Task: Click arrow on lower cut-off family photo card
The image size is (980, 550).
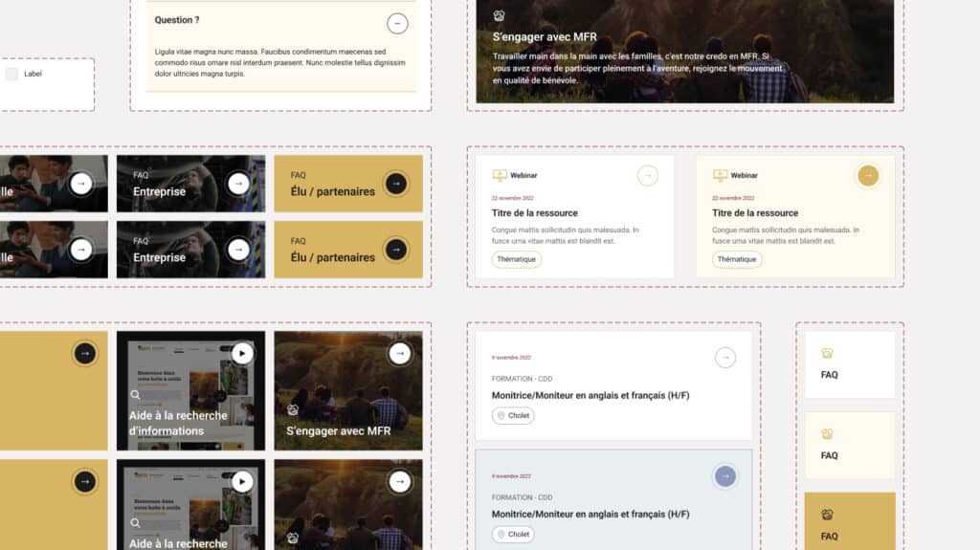Action: (80, 250)
